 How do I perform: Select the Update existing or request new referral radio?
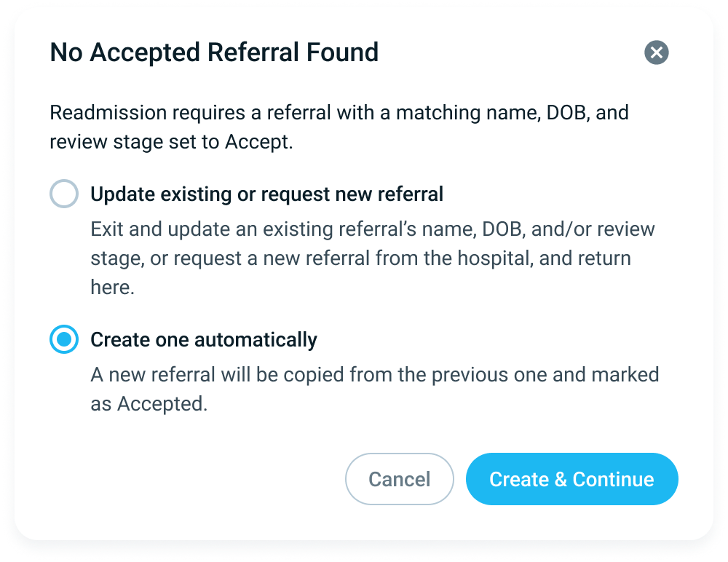tap(64, 194)
